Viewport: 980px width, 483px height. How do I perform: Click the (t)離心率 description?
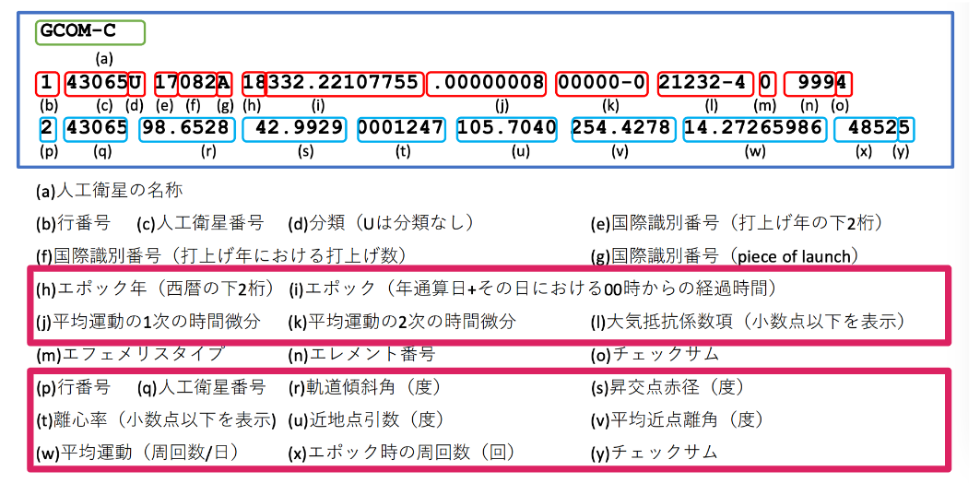(x=156, y=420)
